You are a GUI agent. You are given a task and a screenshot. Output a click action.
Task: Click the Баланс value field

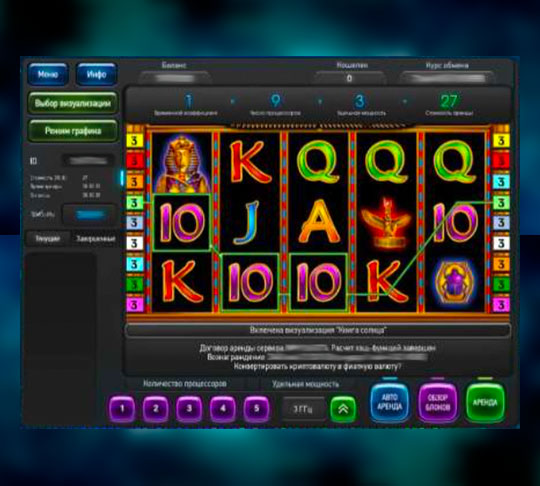[174, 78]
